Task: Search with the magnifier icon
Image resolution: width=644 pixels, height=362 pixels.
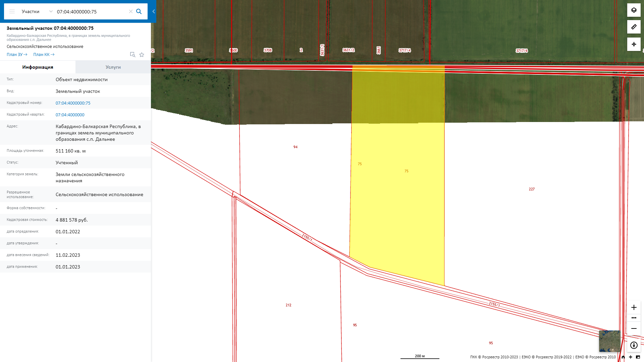Action: 139,11
